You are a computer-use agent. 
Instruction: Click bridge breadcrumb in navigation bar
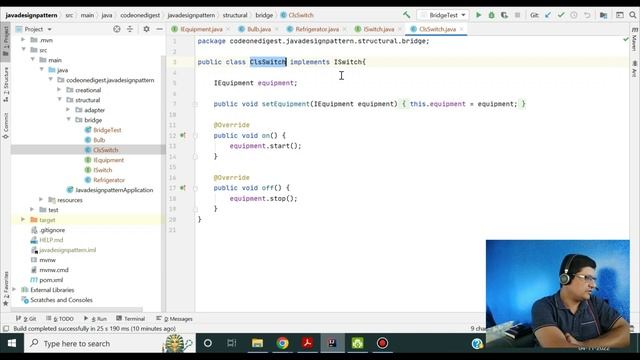(x=264, y=15)
